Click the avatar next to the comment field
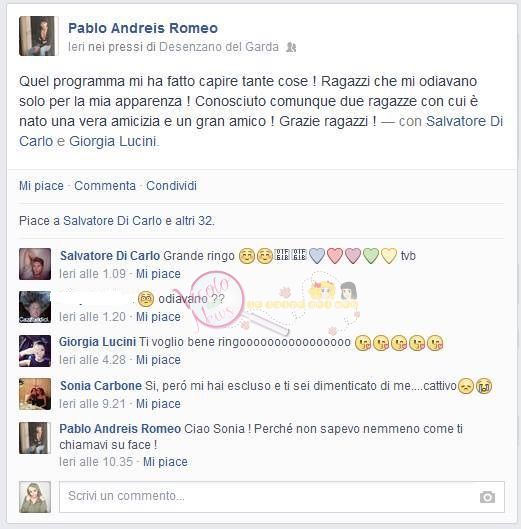Image resolution: width=521 pixels, height=529 pixels. click(x=35, y=497)
